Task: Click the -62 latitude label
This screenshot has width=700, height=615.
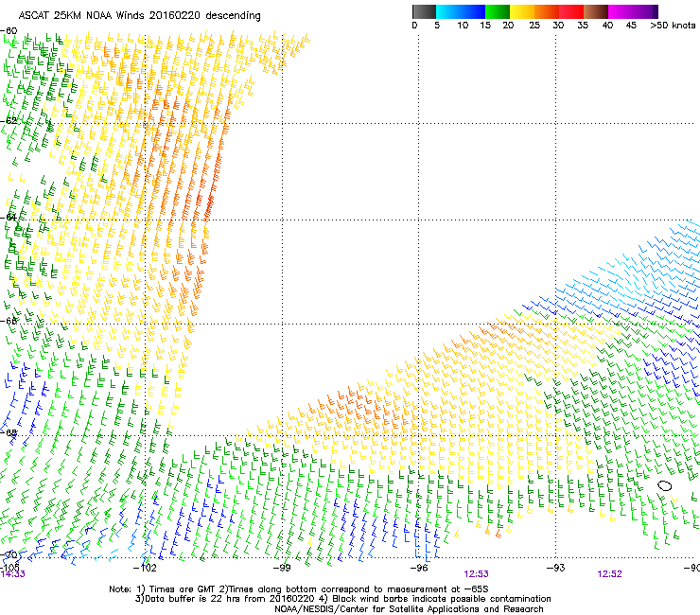Action: [x=9, y=120]
